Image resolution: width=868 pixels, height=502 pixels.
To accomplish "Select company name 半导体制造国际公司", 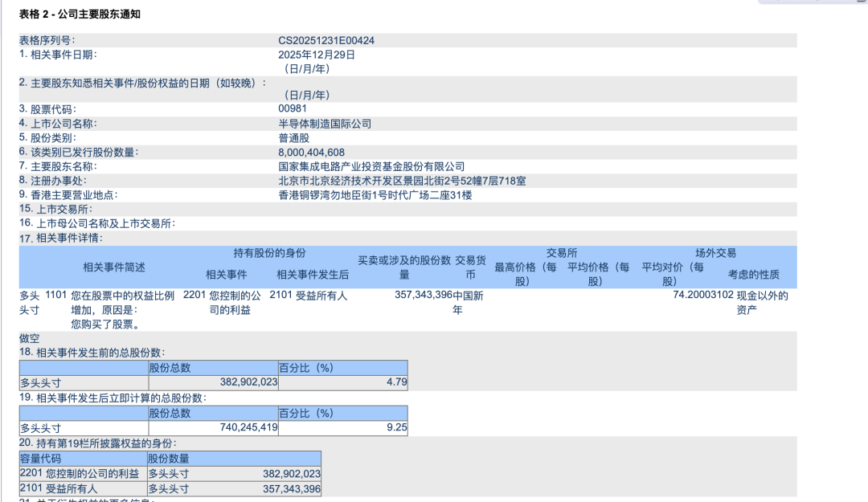I will [325, 124].
